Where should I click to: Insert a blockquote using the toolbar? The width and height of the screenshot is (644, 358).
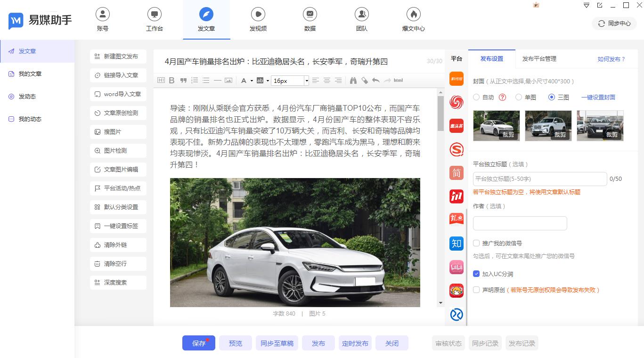point(183,80)
